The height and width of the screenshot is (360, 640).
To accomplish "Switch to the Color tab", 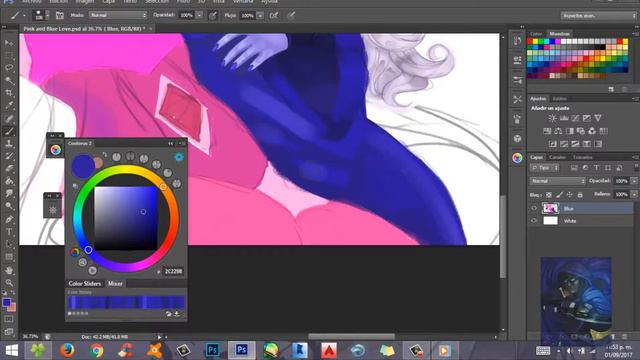I will tap(536, 34).
